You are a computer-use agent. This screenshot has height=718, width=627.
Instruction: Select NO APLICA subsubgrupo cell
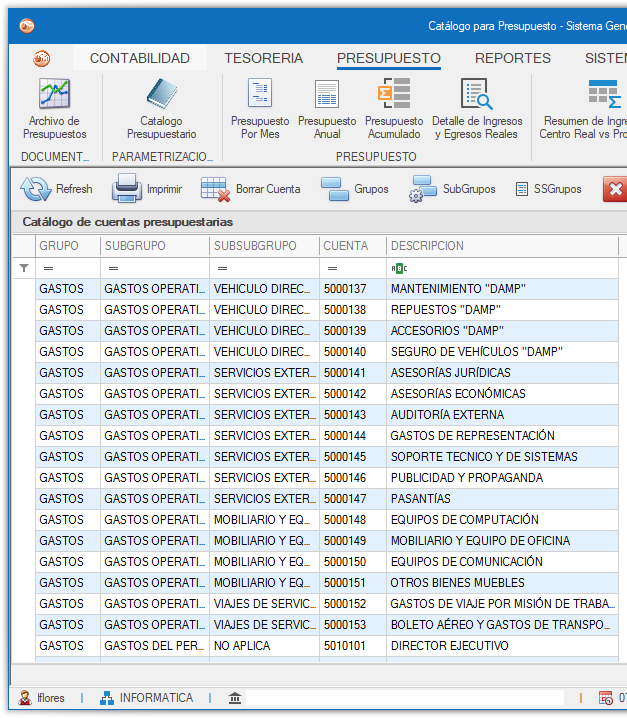point(264,646)
